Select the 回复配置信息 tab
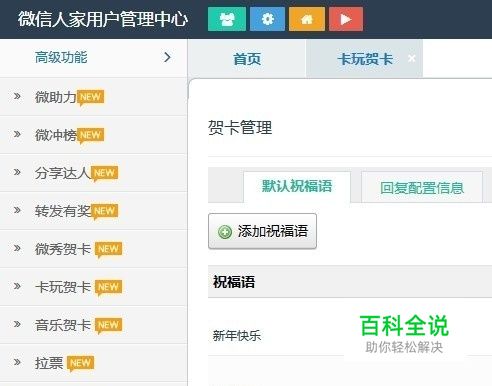This screenshot has width=492, height=386. (x=422, y=188)
